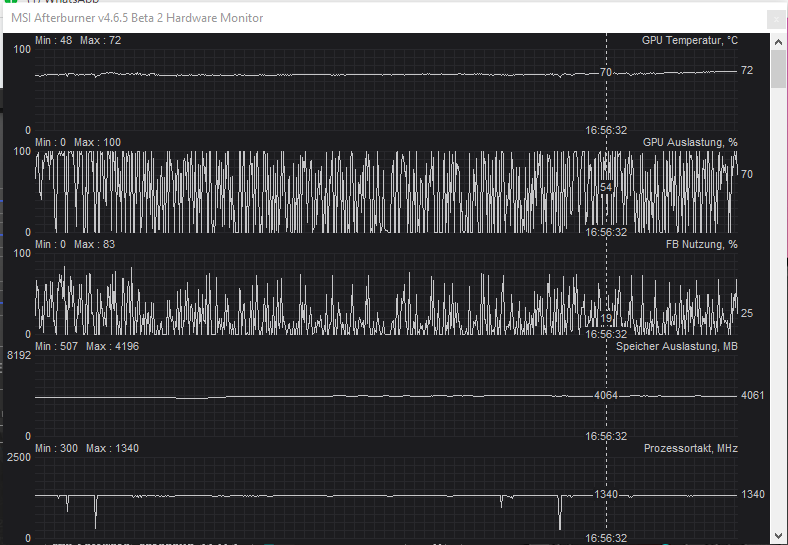This screenshot has width=788, height=545.
Task: Select the Speicher Auslastung, MB graph label
Action: (676, 346)
